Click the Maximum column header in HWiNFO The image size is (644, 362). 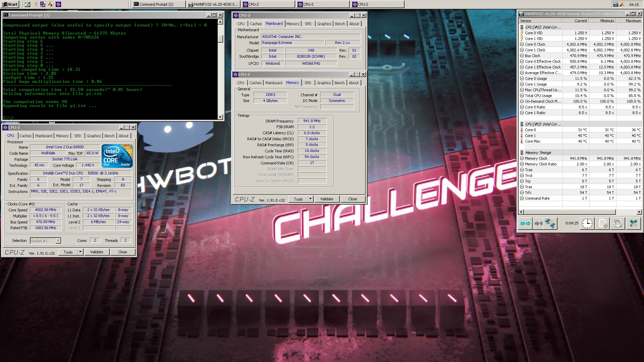pyautogui.click(x=629, y=21)
